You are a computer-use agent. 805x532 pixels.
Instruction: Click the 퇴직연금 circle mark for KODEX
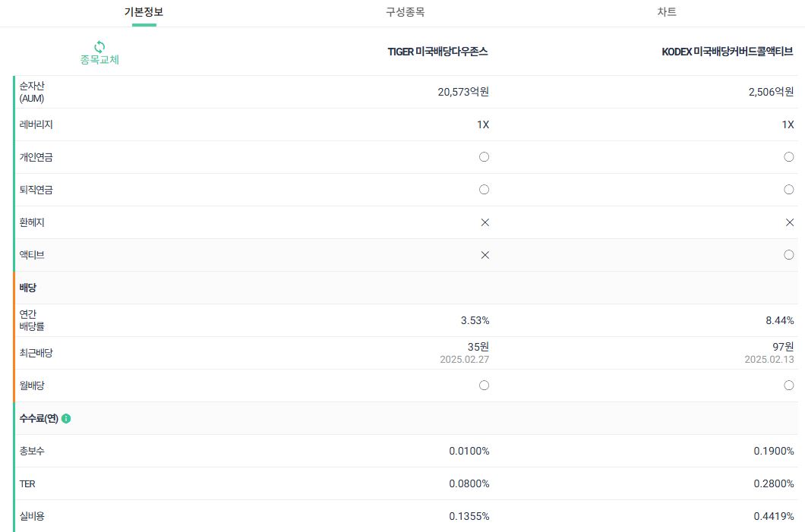pos(789,190)
